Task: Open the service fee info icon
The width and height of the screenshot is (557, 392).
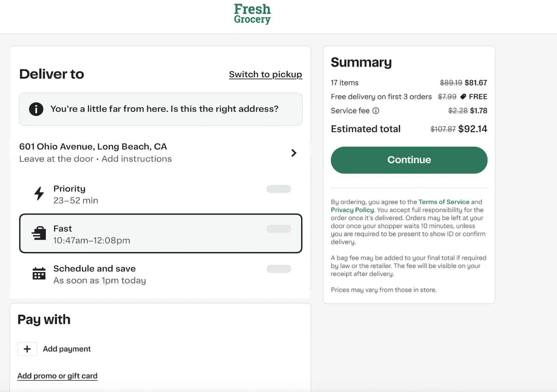Action: tap(376, 111)
